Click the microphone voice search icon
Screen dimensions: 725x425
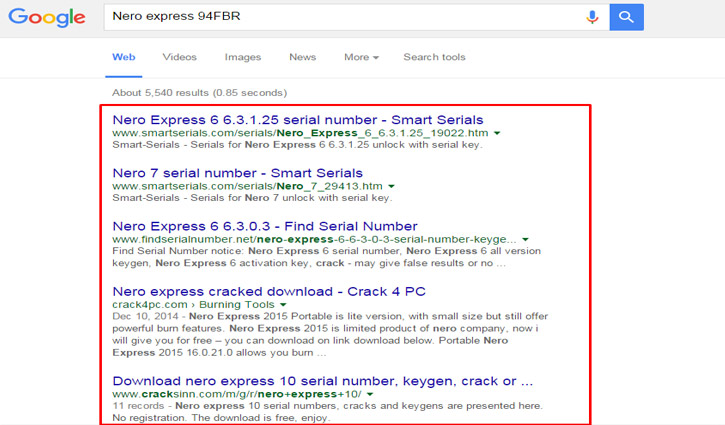(x=592, y=17)
